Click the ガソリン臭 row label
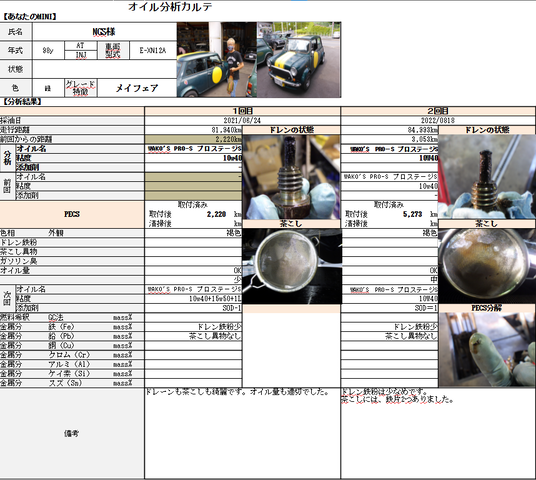Screen dimensions: 536x480 (72, 261)
